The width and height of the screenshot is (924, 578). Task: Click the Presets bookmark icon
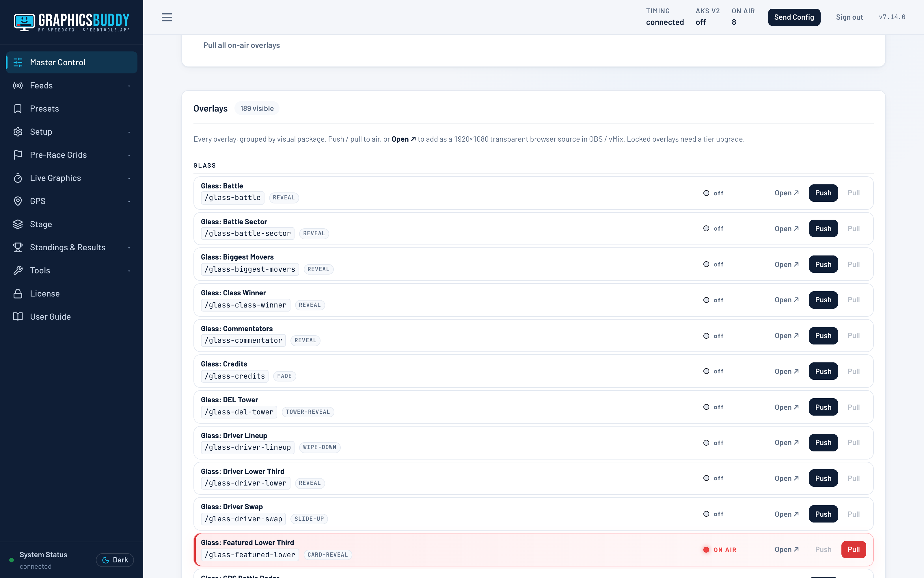18,109
